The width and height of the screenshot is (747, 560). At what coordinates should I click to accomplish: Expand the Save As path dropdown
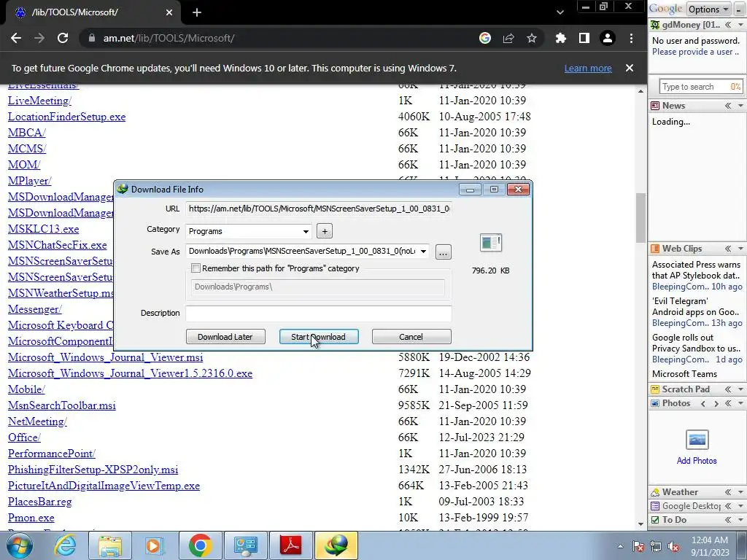[423, 251]
